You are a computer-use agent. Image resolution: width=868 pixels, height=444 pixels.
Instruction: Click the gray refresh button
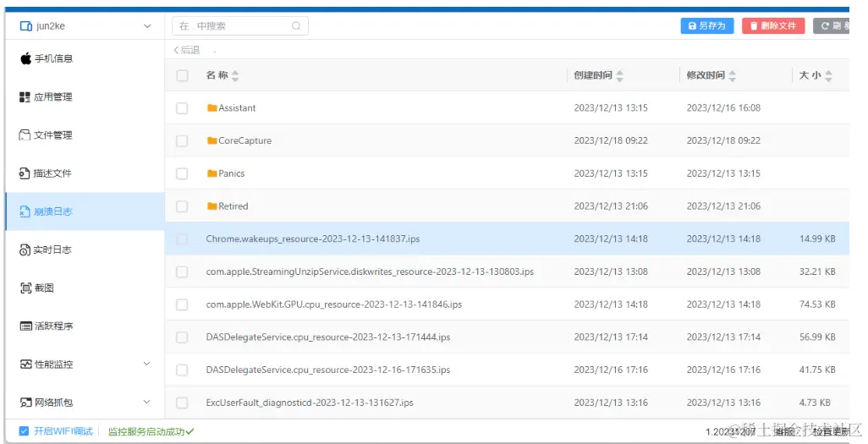pos(831,25)
